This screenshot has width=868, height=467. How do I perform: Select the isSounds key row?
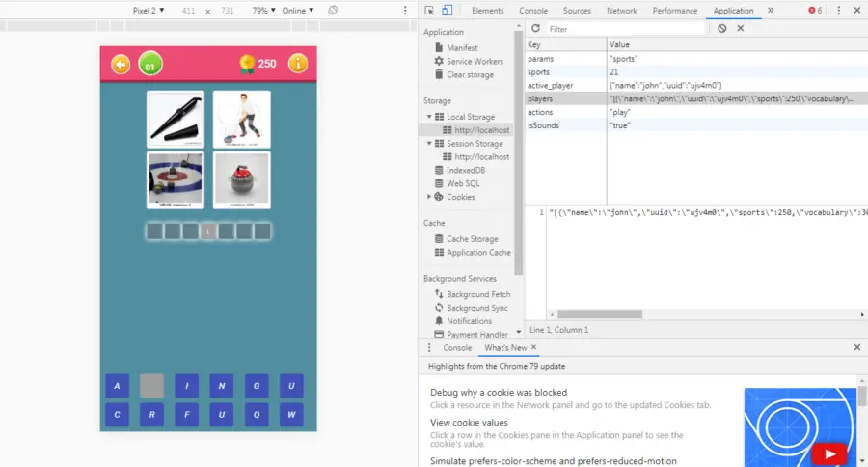coord(696,125)
